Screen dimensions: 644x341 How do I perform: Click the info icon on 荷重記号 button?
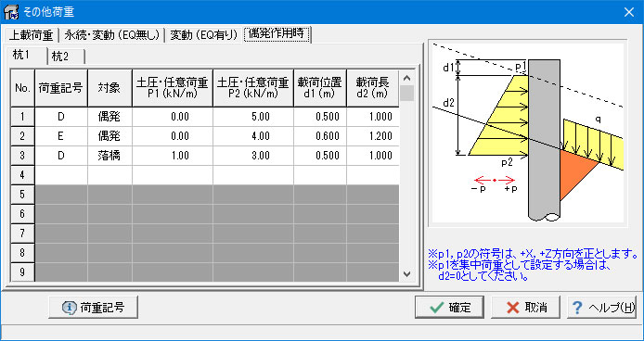pos(69,307)
